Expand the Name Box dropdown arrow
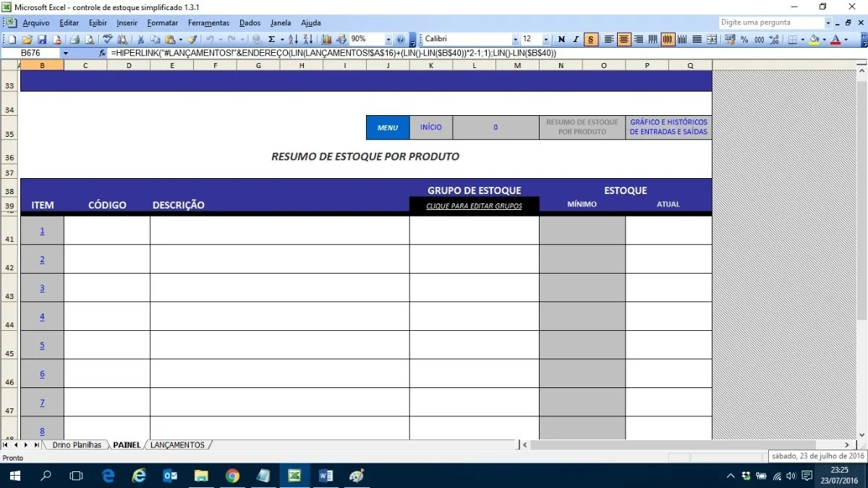The height and width of the screenshot is (488, 868). [x=66, y=54]
